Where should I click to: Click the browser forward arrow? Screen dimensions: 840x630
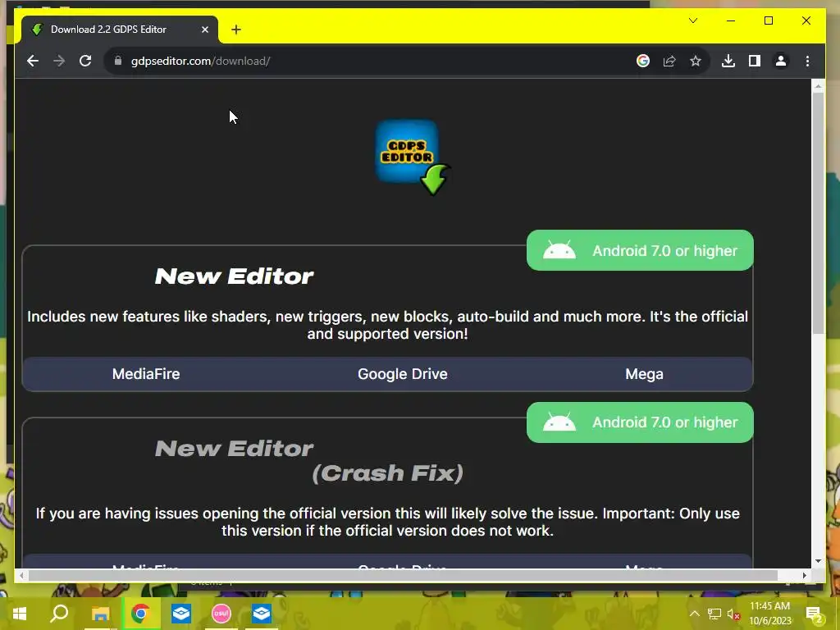click(x=59, y=61)
